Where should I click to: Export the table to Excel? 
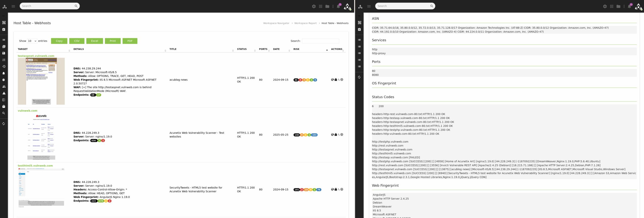point(95,41)
